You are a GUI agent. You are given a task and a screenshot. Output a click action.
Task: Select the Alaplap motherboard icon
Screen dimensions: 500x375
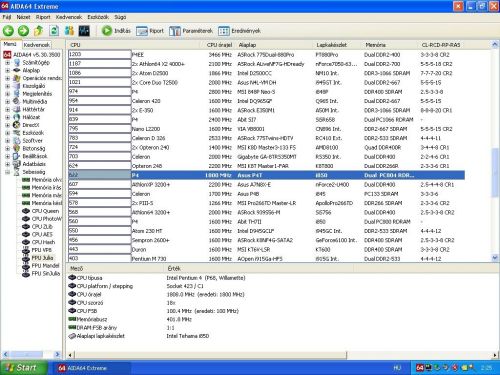[x=17, y=70]
